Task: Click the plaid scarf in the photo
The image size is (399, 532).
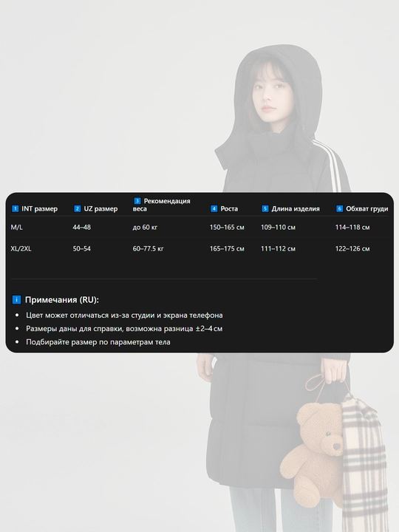Action: tap(364, 463)
